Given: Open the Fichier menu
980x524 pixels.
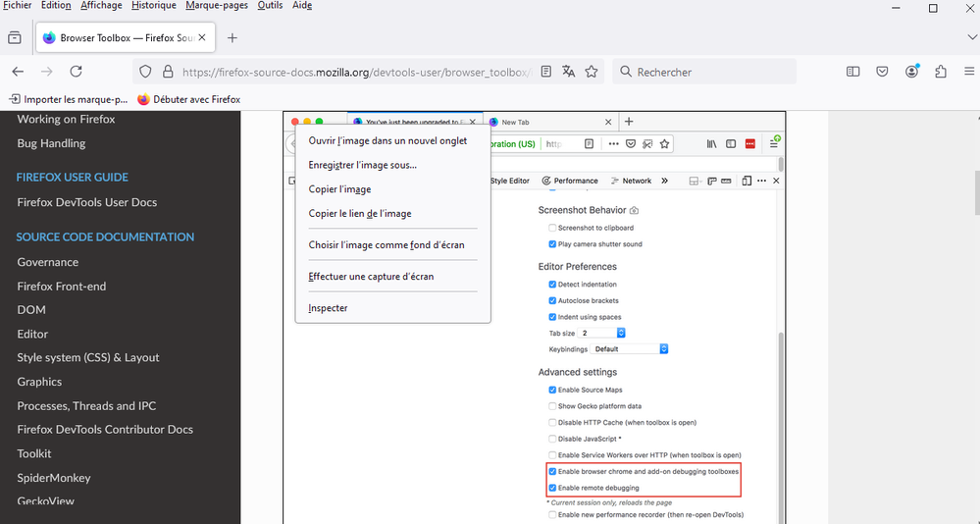Looking at the screenshot, I should click(x=17, y=6).
